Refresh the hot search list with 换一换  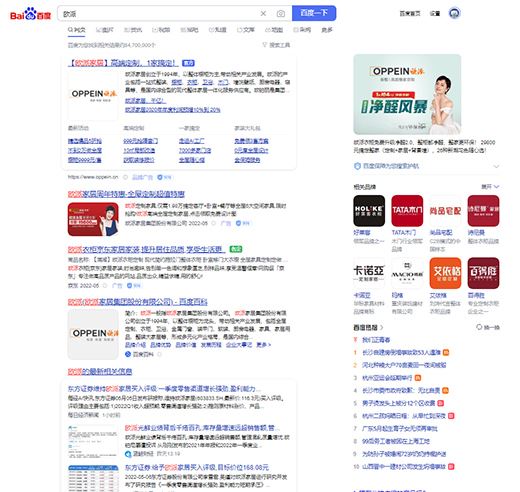(x=488, y=327)
